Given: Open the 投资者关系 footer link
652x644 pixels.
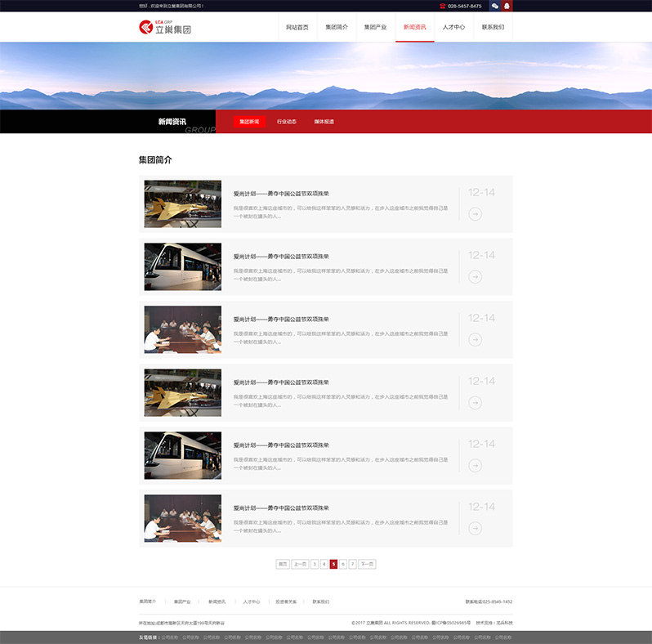Looking at the screenshot, I should [x=286, y=602].
